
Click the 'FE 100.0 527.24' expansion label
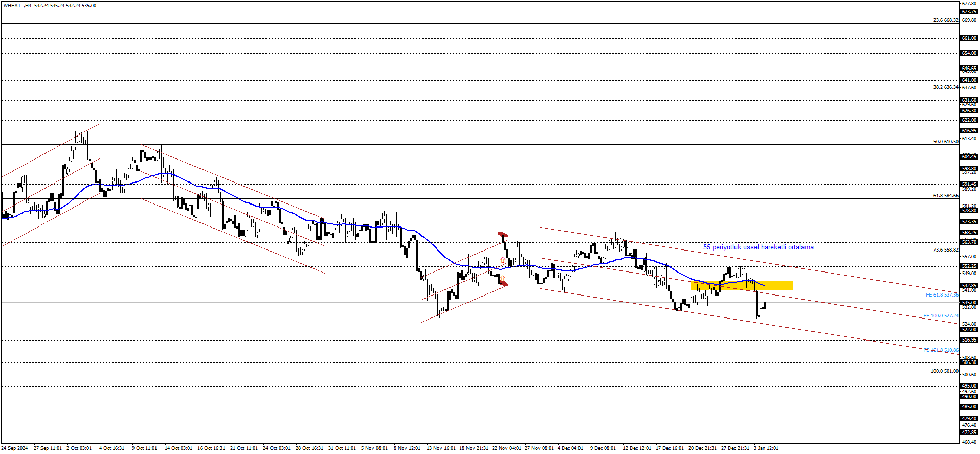[x=941, y=316]
